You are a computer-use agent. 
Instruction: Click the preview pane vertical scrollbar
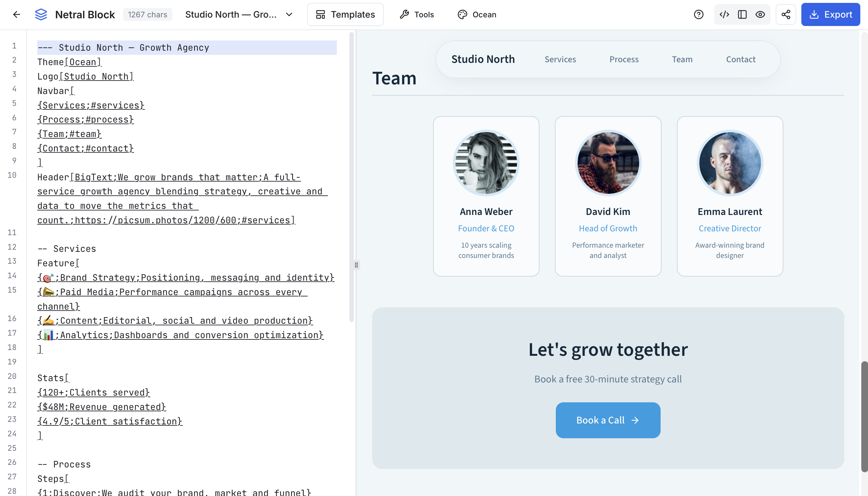[864, 416]
